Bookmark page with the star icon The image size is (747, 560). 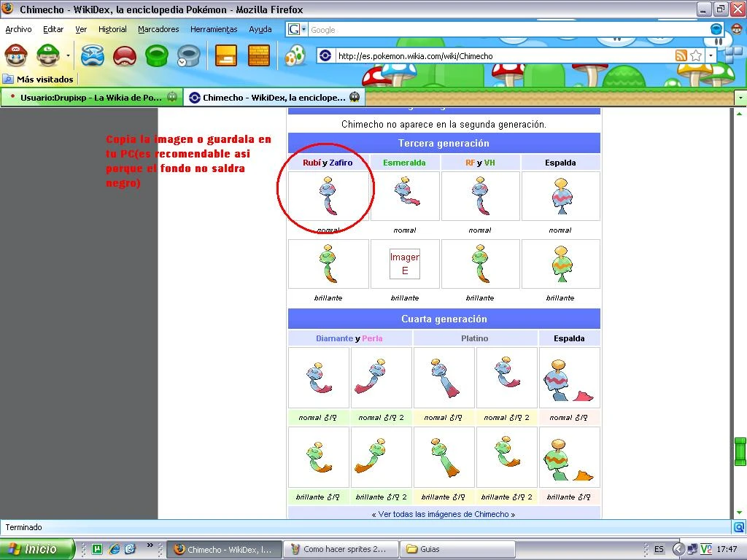[696, 55]
